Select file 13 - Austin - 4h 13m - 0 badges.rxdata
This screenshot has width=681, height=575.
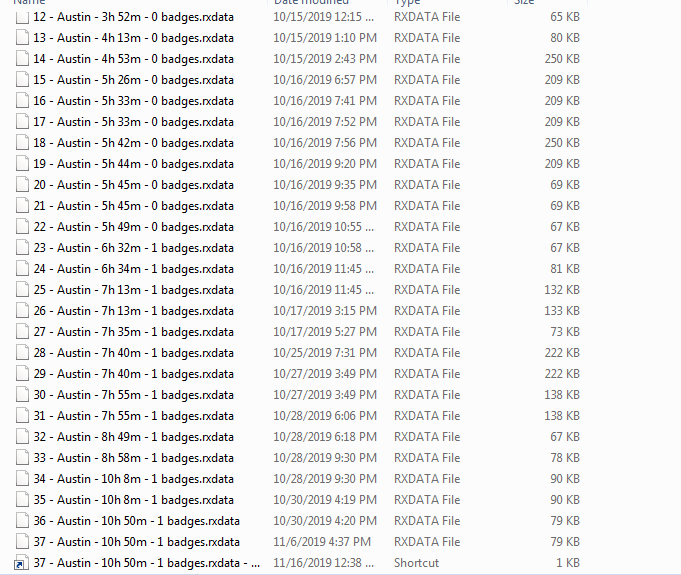pos(133,38)
